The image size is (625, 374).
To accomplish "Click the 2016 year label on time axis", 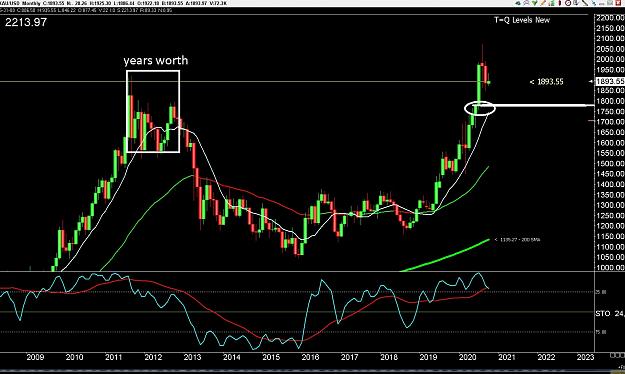I will [x=310, y=357].
